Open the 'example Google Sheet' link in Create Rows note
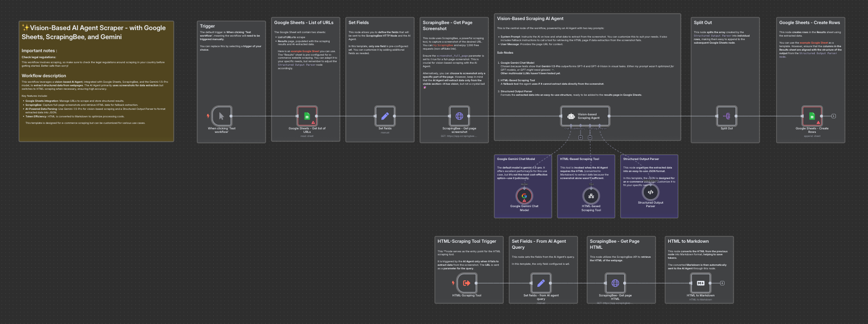 point(814,43)
